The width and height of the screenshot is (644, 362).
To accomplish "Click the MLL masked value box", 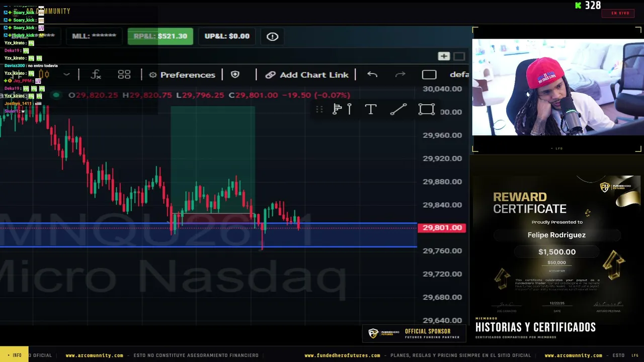I will click(94, 36).
